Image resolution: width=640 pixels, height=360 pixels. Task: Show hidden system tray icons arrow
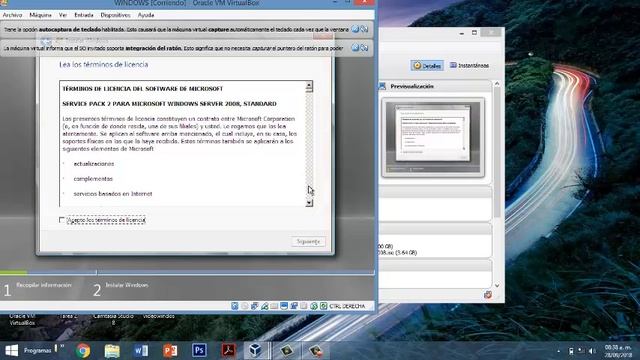click(x=559, y=351)
